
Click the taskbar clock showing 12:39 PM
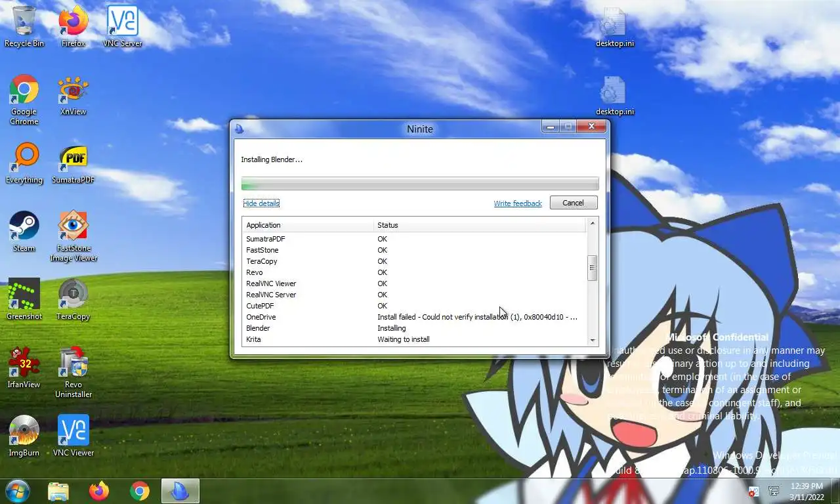[x=807, y=492]
